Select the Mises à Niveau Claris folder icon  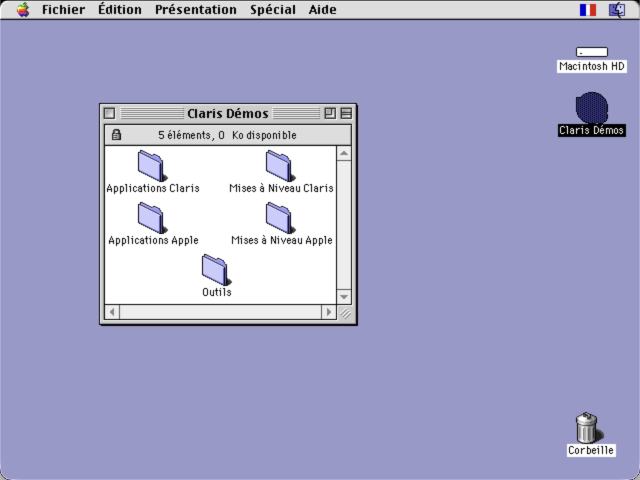coord(280,166)
